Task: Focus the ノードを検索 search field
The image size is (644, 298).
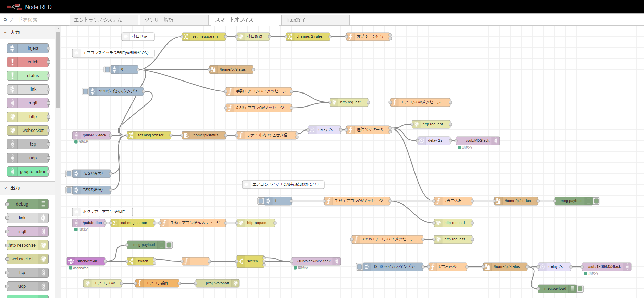Action: point(33,20)
